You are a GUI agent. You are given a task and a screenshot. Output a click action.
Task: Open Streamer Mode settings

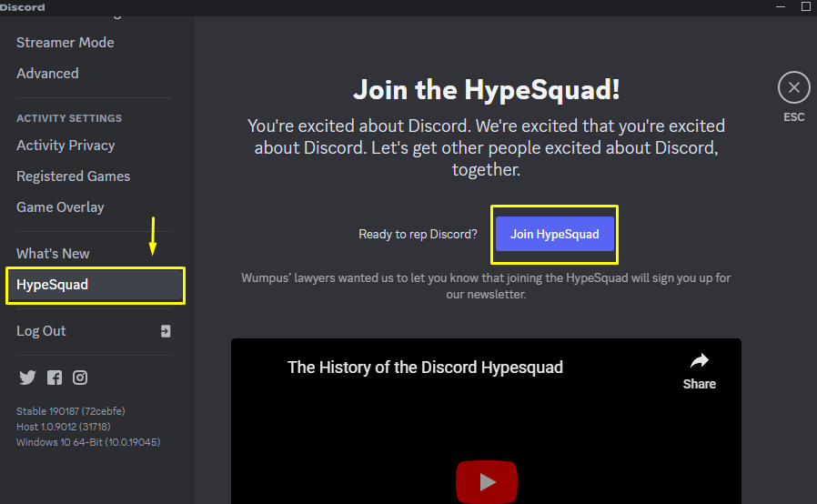[66, 43]
